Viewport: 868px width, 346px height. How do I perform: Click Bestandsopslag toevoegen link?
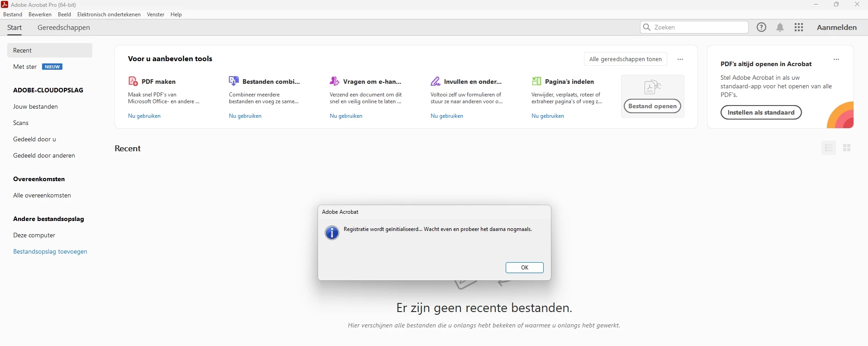click(50, 252)
